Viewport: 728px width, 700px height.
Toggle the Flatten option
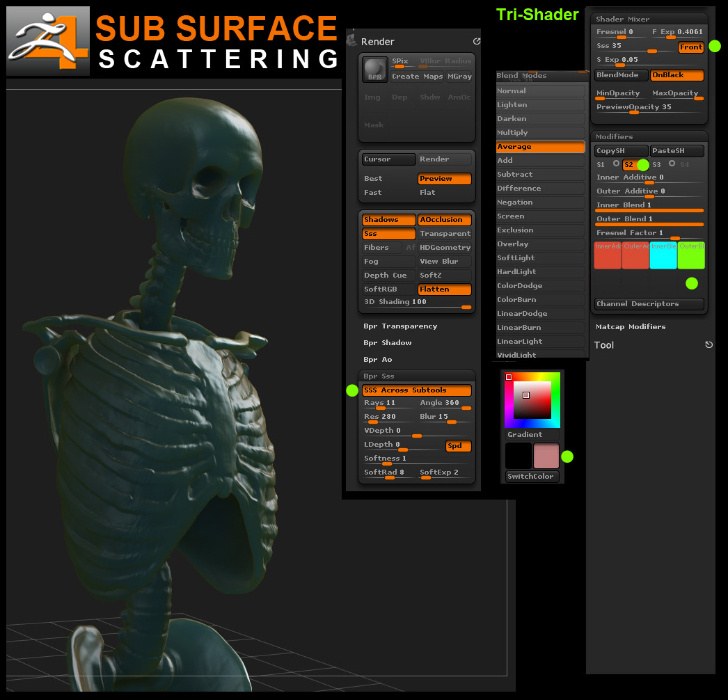[x=444, y=289]
